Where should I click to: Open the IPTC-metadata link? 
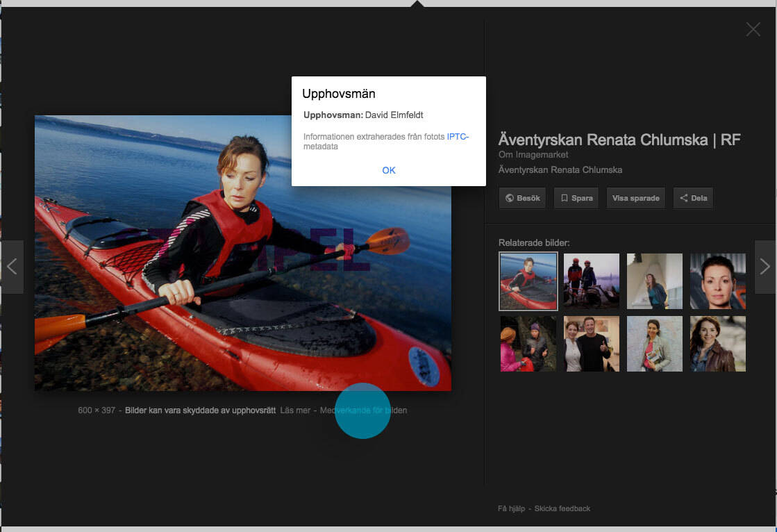[458, 137]
